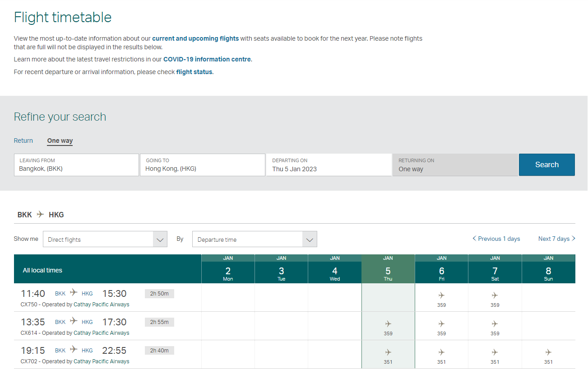Select the One way trip option
This screenshot has height=380, width=588.
(x=60, y=141)
